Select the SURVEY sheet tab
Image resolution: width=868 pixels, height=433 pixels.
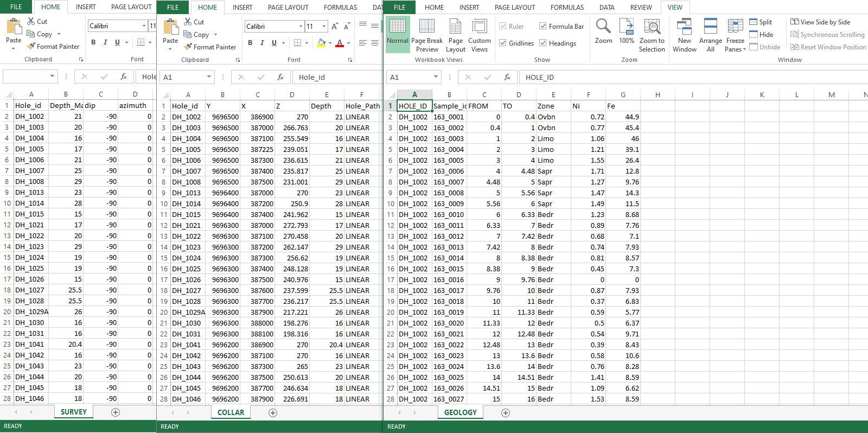pos(74,412)
